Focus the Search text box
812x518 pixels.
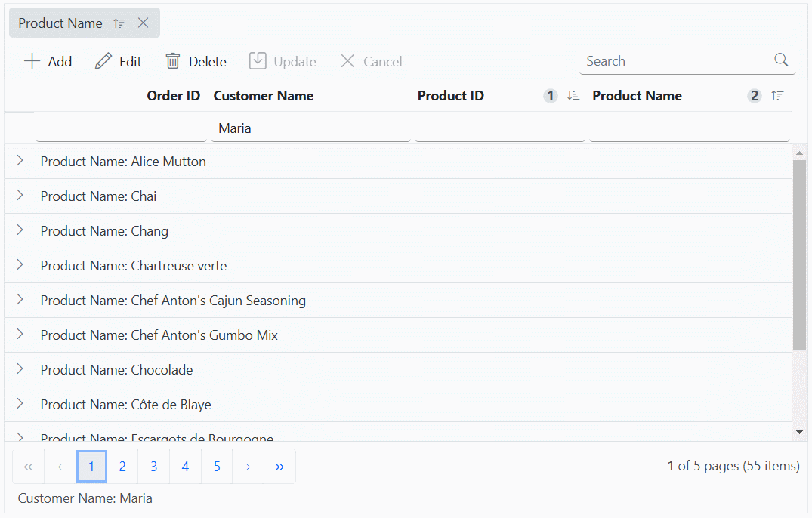click(678, 61)
